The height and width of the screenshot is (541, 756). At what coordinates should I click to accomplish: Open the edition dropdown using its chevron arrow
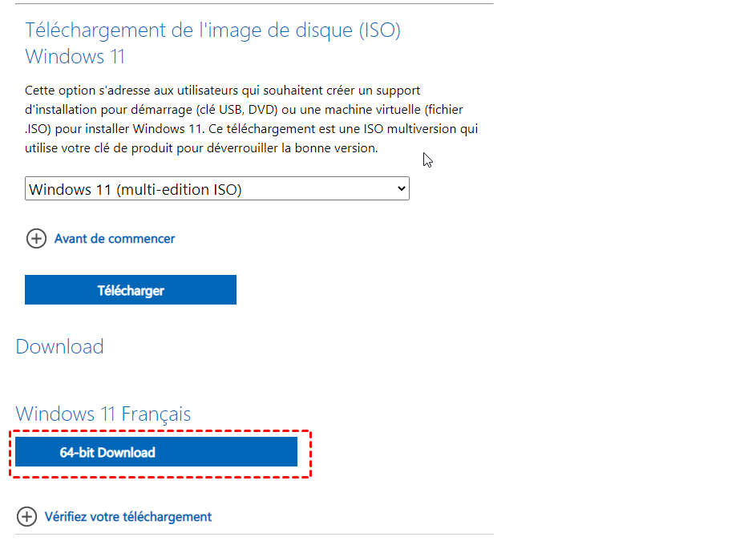[x=402, y=189]
